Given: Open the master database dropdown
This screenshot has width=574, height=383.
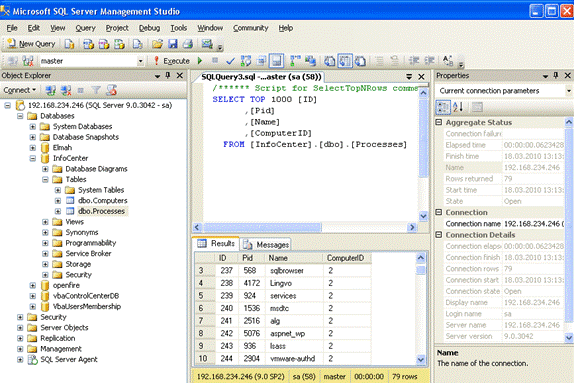Looking at the screenshot, I should click(x=140, y=61).
